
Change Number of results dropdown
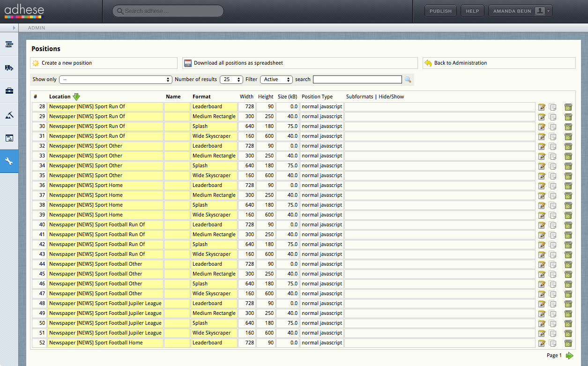tap(231, 80)
